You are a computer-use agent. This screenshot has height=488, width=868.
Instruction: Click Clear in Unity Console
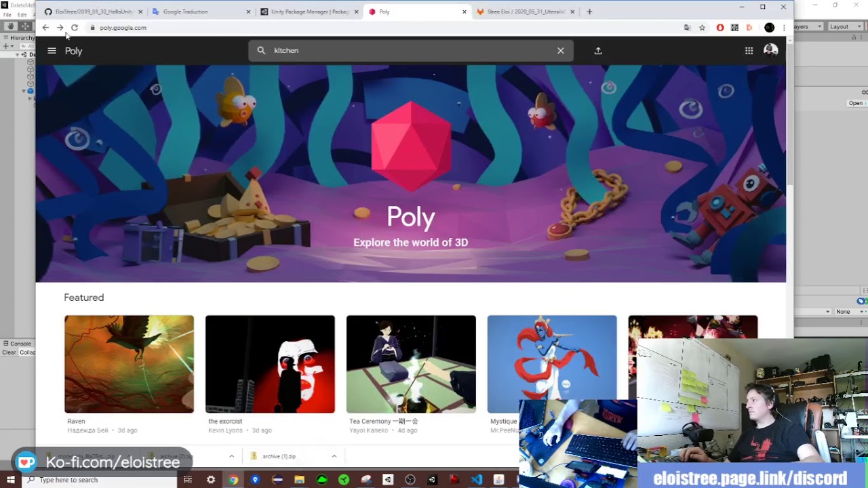9,352
